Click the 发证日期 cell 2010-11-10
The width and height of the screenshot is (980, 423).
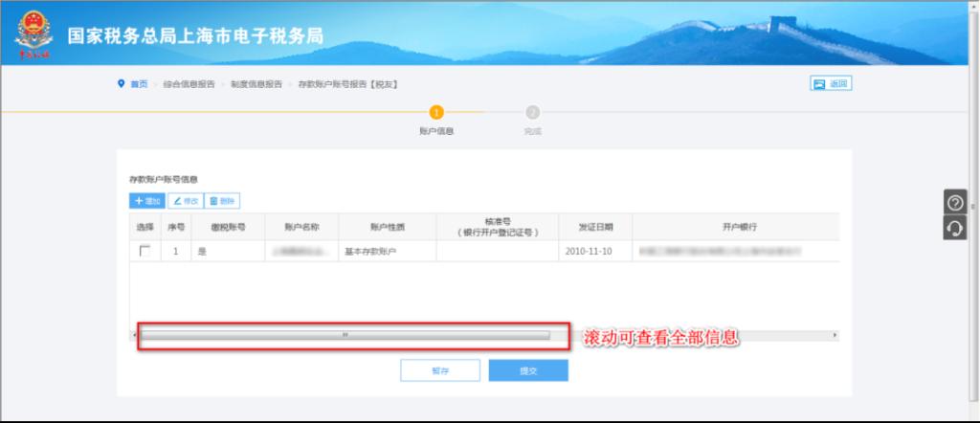(588, 251)
